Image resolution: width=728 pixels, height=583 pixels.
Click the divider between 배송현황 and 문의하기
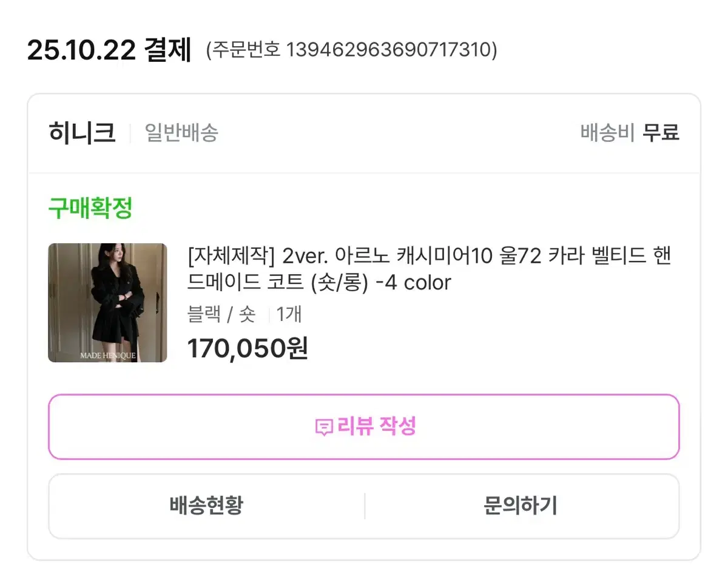364,507
